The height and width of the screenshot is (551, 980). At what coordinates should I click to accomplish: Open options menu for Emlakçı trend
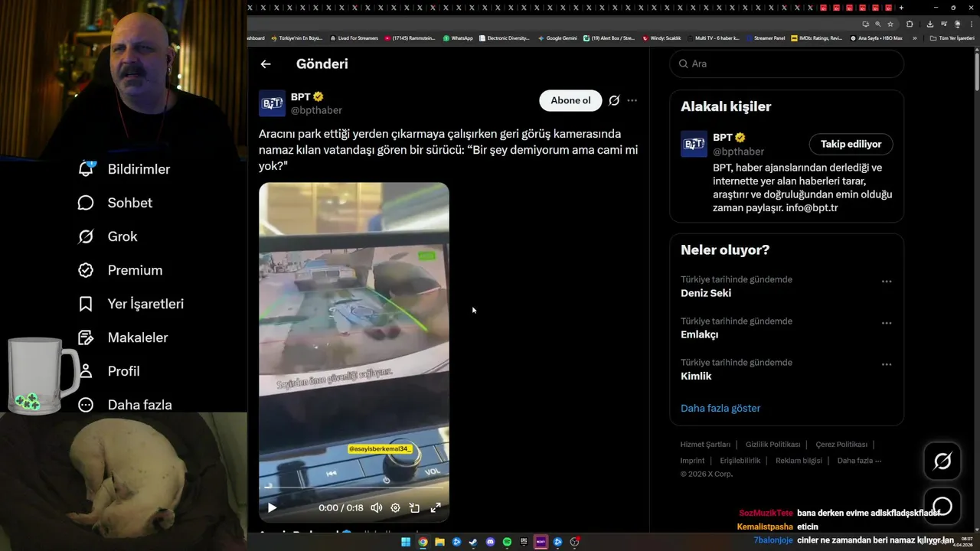pos(887,323)
